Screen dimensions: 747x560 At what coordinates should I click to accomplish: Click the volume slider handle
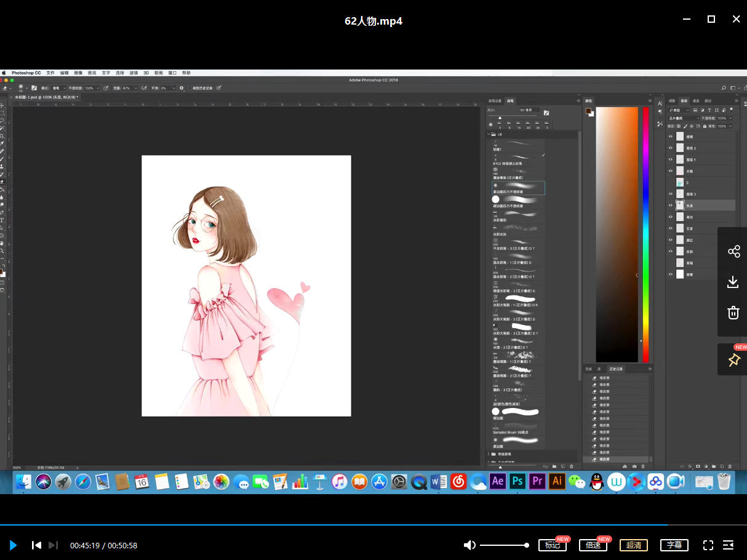(x=527, y=545)
